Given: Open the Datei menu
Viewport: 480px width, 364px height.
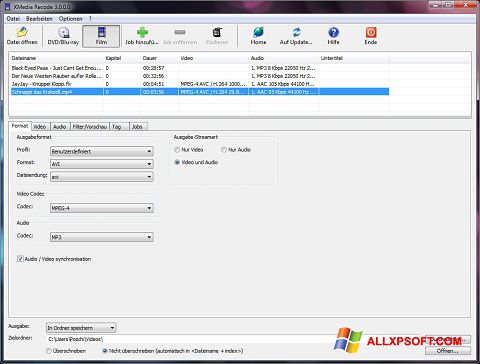Looking at the screenshot, I should (13, 19).
